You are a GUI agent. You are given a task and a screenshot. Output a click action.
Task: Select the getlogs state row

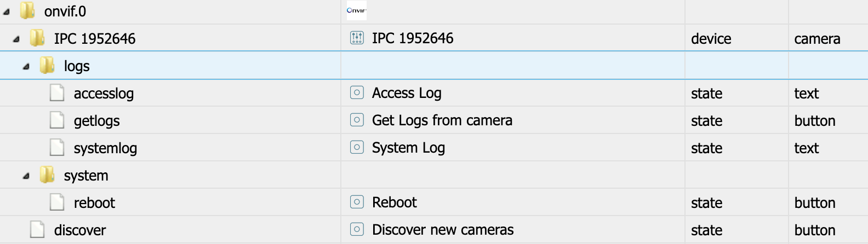tap(97, 121)
